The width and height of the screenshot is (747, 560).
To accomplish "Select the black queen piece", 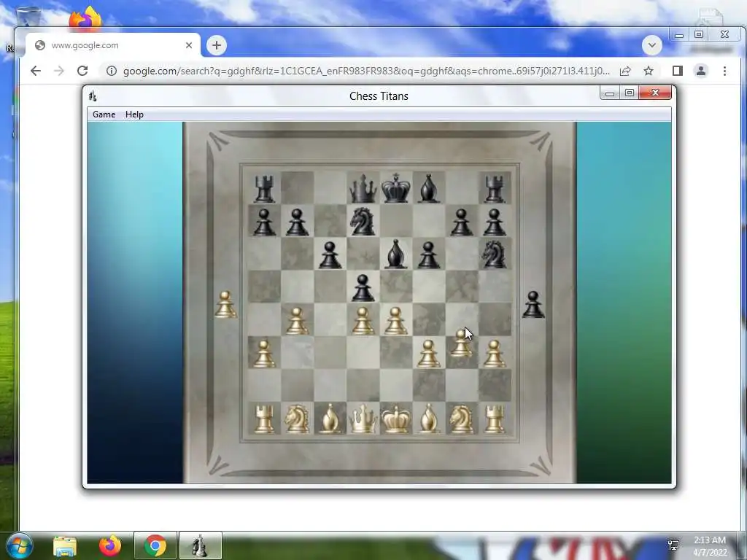I will [x=363, y=189].
